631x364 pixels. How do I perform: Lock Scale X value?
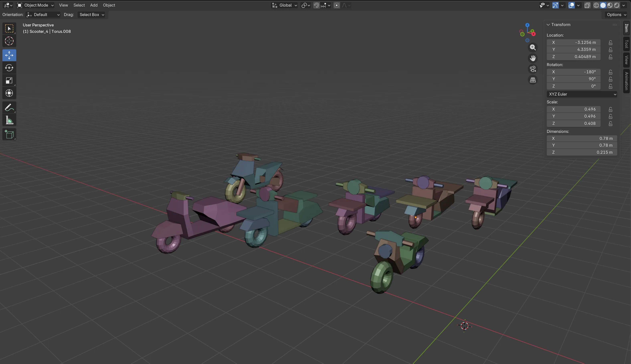611,109
